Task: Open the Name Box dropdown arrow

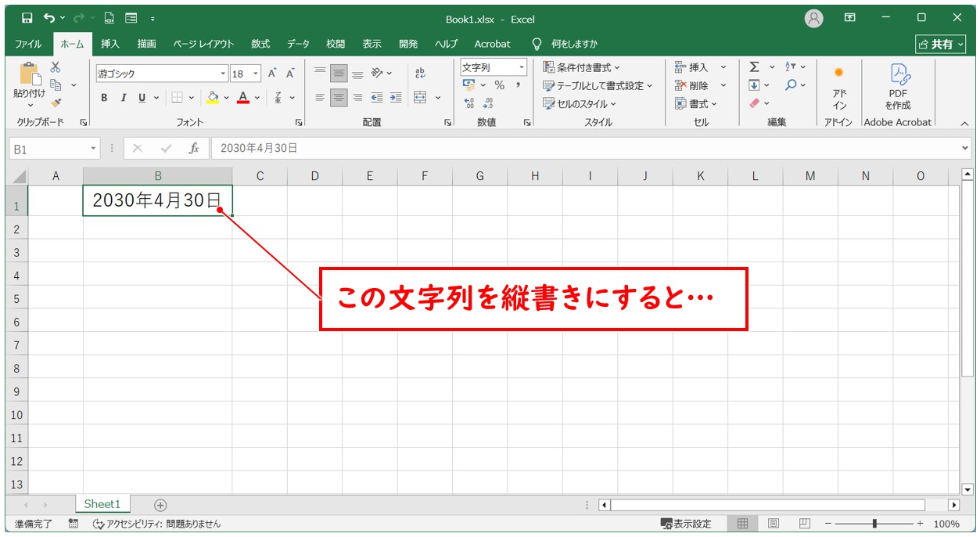Action: 94,148
